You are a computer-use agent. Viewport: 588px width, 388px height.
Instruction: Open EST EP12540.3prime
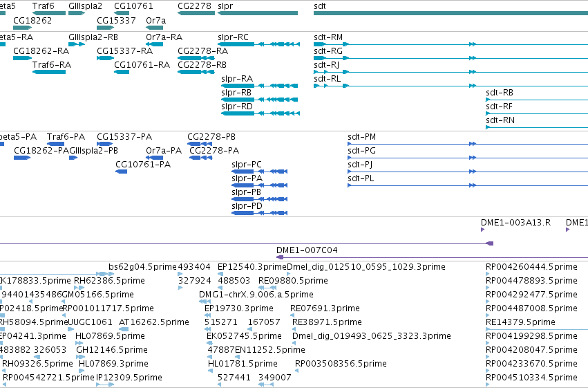[252, 267]
